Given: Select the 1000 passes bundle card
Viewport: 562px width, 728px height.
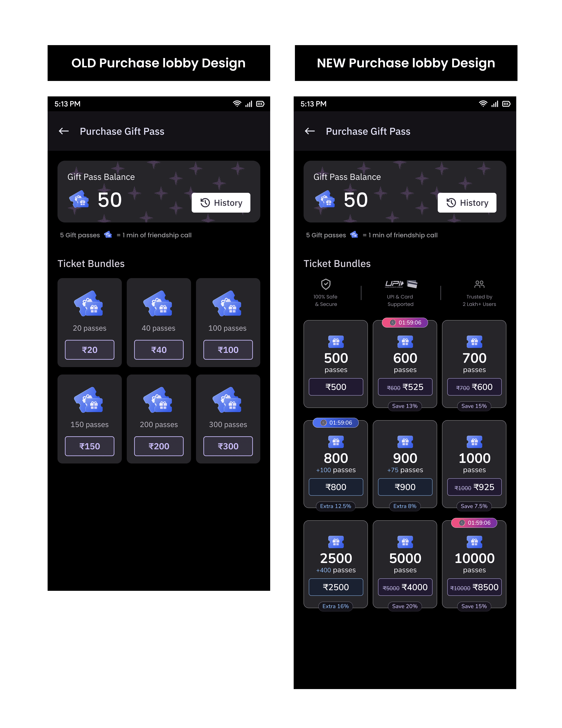Looking at the screenshot, I should pyautogui.click(x=474, y=464).
